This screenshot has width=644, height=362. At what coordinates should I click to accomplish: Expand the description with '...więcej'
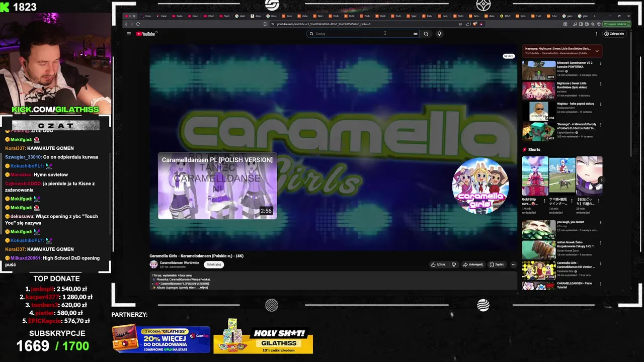pos(203,288)
